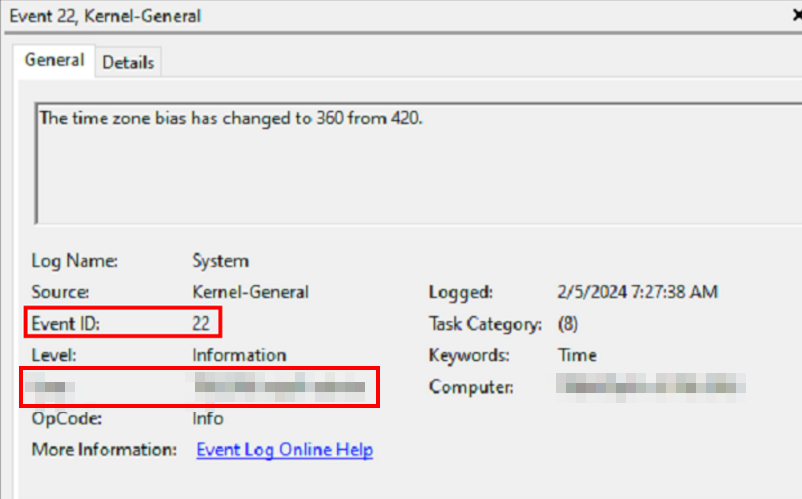Click the Log Name value System

[x=220, y=261]
